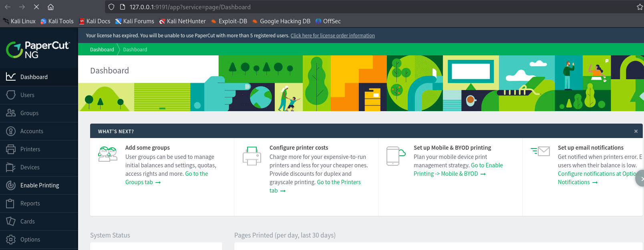Click the Dashboard chart icon in sidebar
Viewport: 644px width, 250px height.
pyautogui.click(x=11, y=77)
